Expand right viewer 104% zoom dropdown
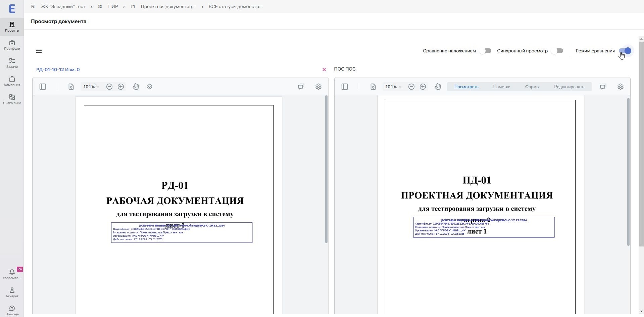 coord(393,87)
